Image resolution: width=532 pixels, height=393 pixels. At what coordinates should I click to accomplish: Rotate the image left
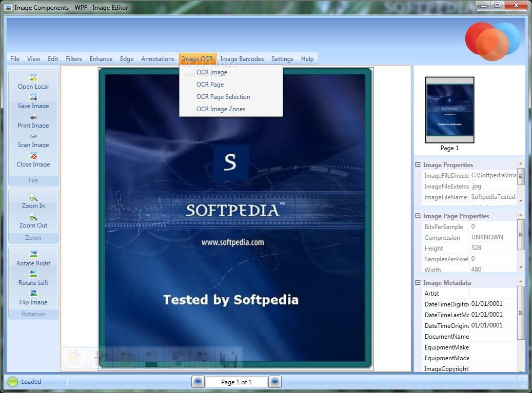33,279
